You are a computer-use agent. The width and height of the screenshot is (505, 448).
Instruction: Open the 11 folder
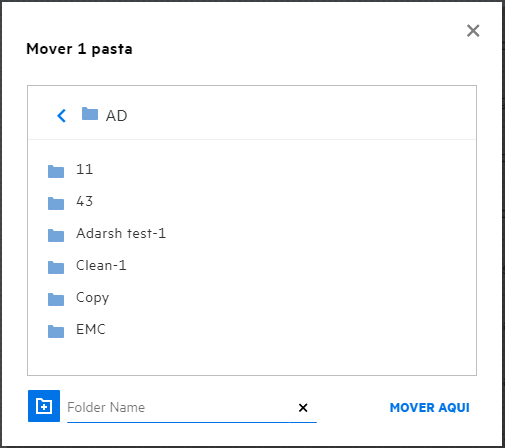point(84,169)
